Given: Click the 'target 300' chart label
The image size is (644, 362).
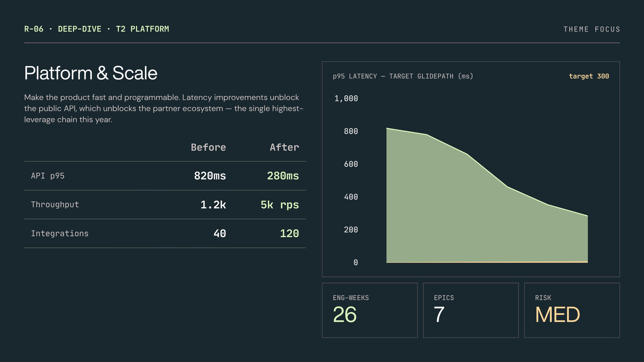Looking at the screenshot, I should point(589,76).
